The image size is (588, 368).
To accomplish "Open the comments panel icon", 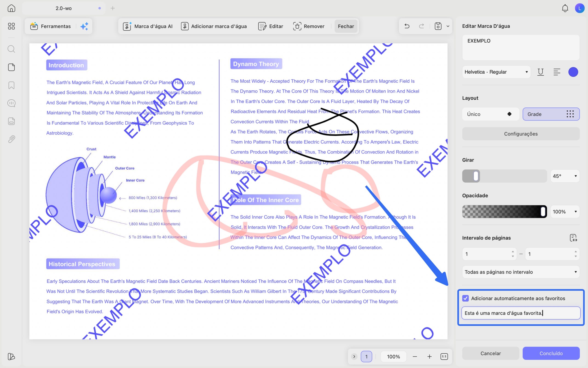I will [x=11, y=103].
